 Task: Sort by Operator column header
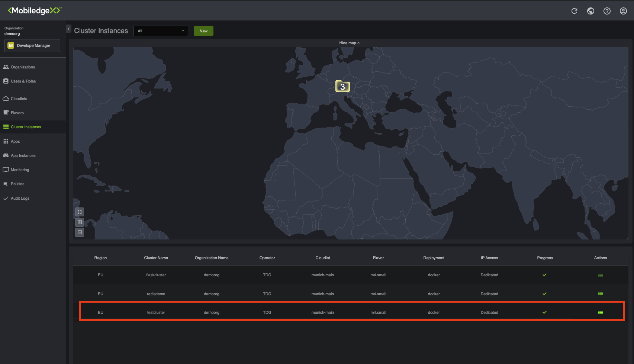click(x=267, y=258)
